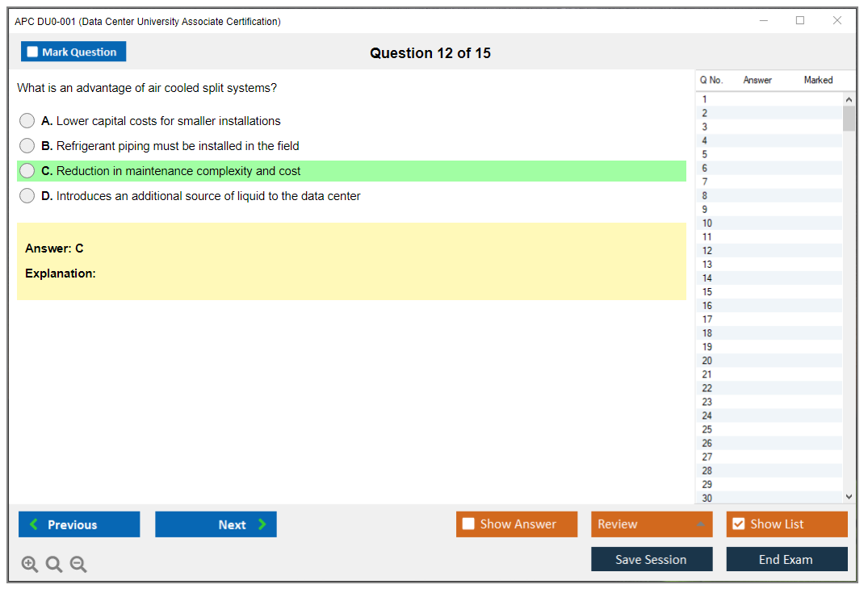
Task: Toggle the Mark Question checkbox
Action: pyautogui.click(x=32, y=52)
